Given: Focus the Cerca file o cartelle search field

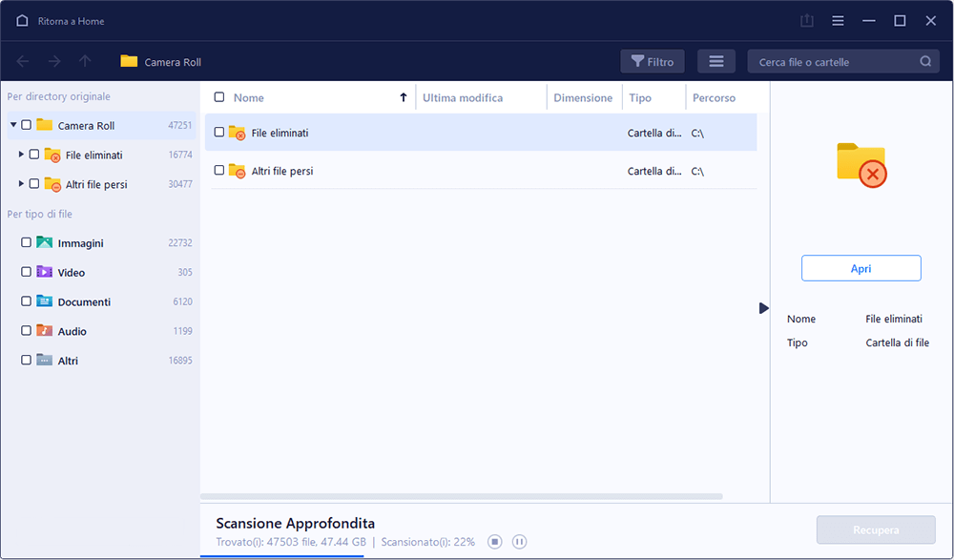Looking at the screenshot, I should (842, 61).
